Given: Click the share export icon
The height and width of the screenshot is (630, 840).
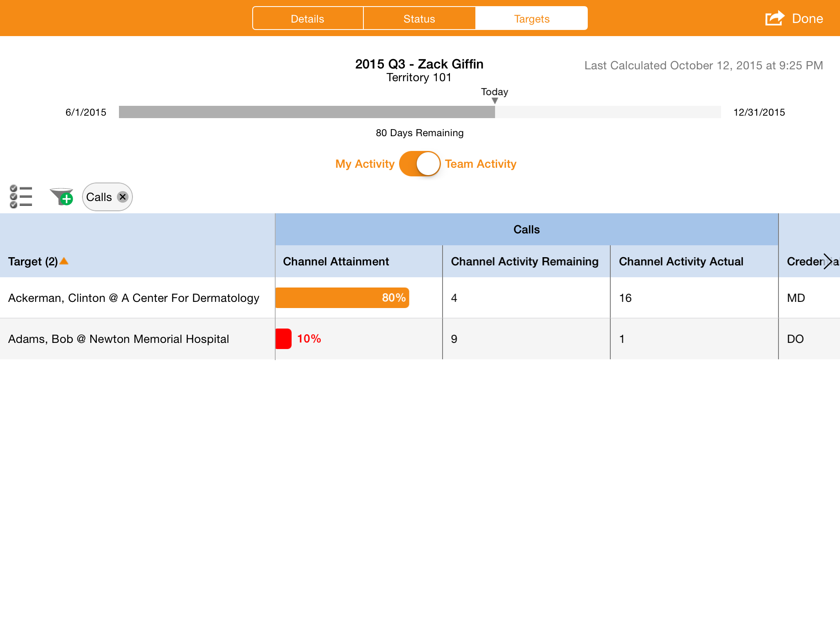Looking at the screenshot, I should 774,18.
